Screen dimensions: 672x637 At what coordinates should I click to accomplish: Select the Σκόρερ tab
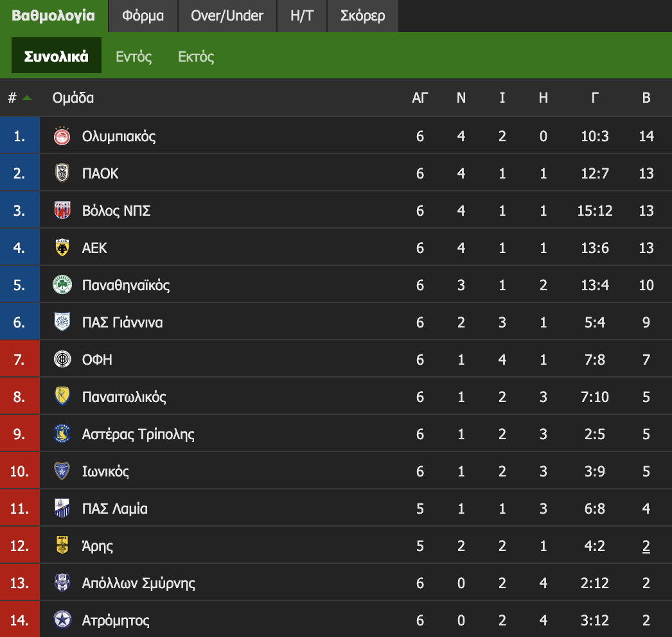point(362,16)
